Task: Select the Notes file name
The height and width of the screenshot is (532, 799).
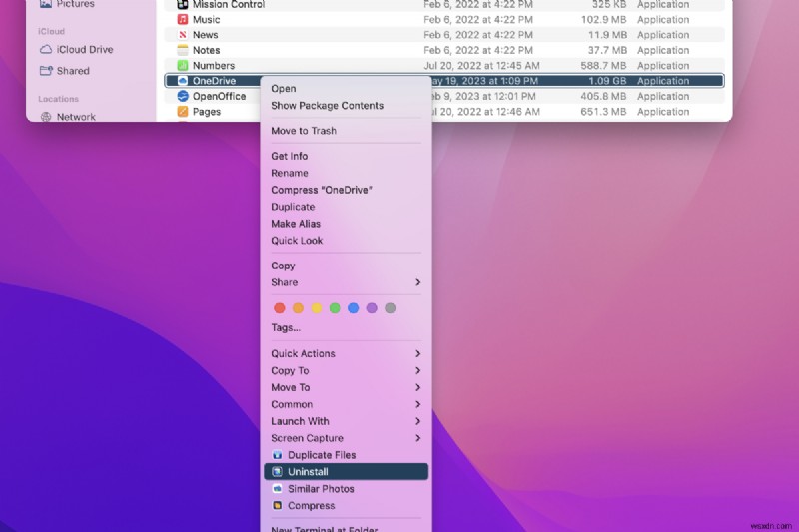Action: [x=207, y=50]
